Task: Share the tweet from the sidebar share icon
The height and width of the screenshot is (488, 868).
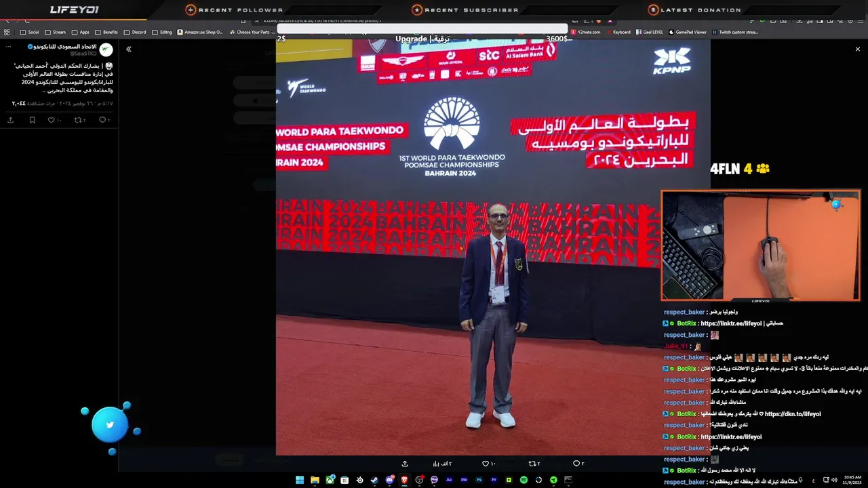Action: coord(10,120)
